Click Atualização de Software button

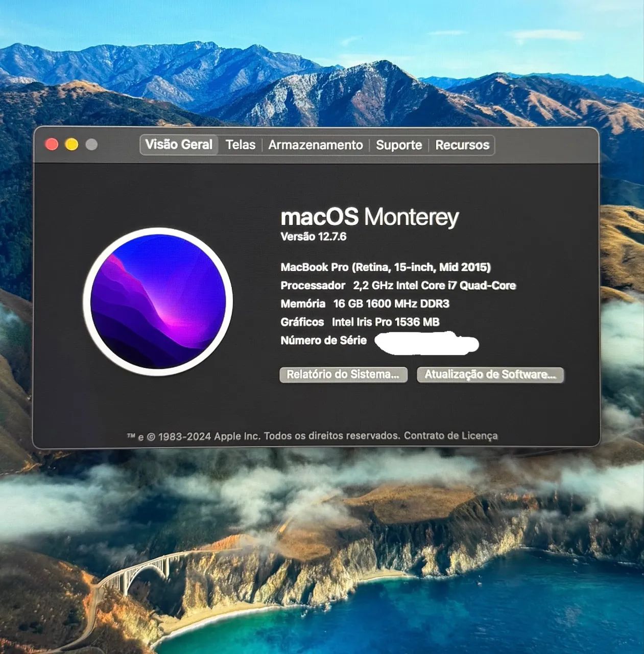tap(490, 375)
